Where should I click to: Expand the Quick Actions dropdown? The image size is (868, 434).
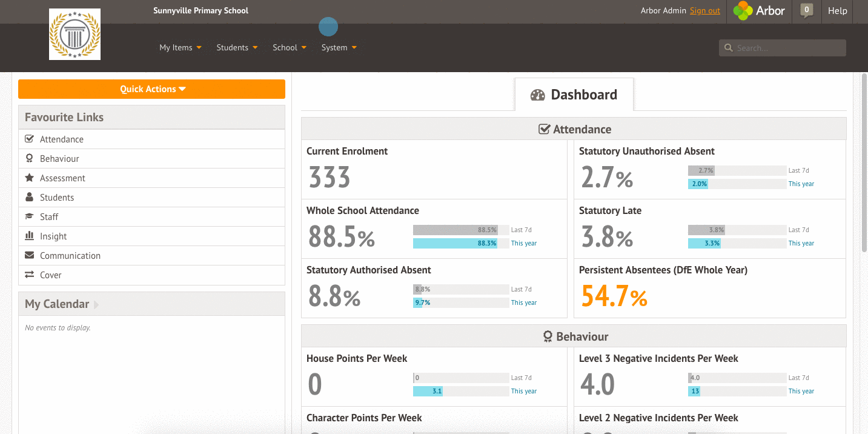tap(151, 89)
